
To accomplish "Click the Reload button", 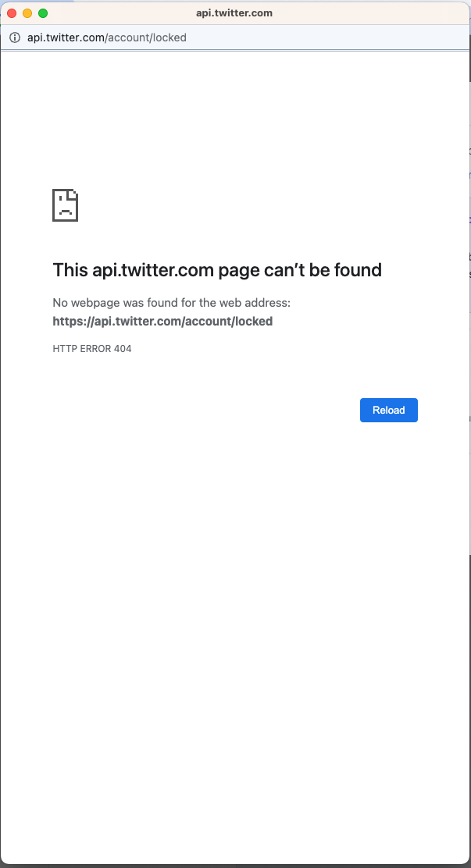I will coord(388,410).
